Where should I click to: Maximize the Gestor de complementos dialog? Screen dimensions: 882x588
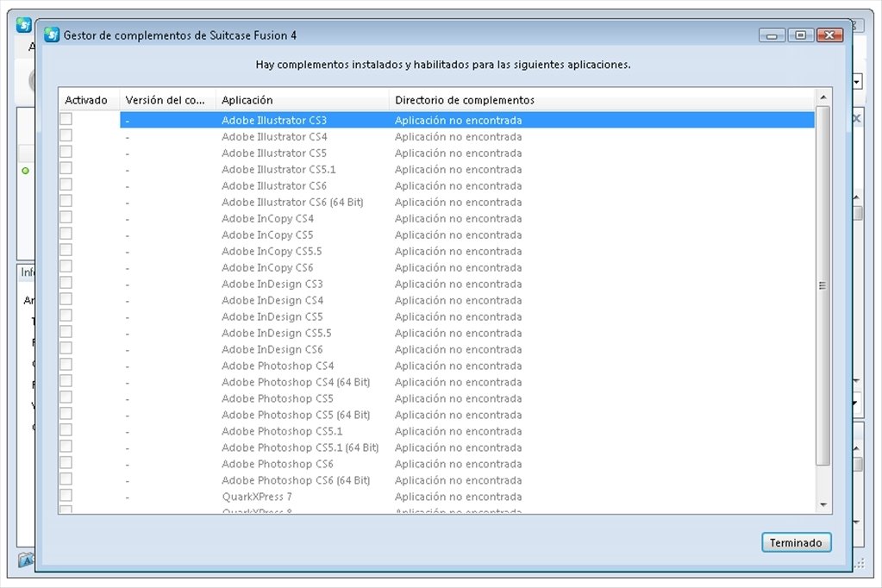click(x=800, y=35)
